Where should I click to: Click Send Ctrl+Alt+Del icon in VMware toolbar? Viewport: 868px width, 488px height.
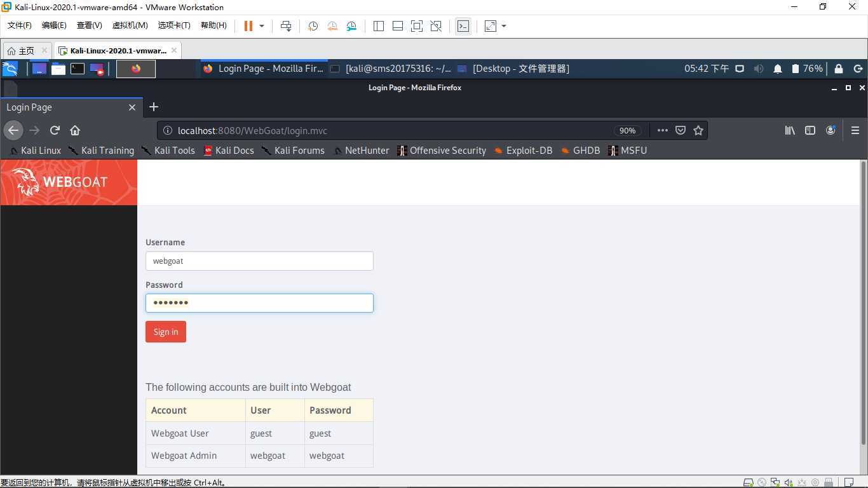click(x=286, y=26)
